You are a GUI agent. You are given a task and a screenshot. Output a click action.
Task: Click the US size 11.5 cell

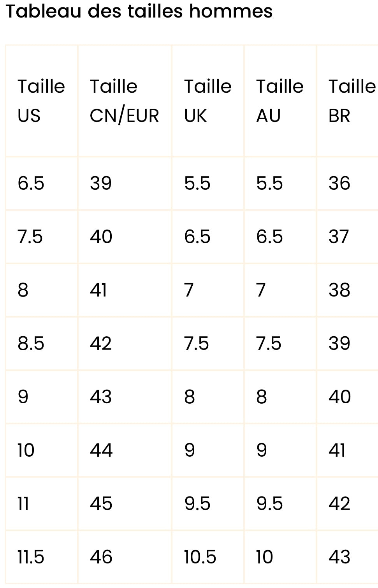42,557
